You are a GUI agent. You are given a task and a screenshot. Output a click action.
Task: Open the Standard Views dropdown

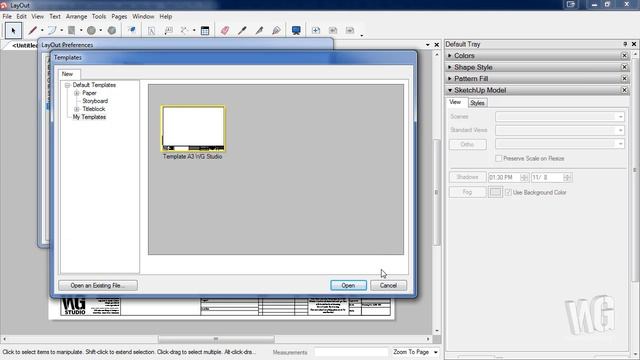[560, 130]
